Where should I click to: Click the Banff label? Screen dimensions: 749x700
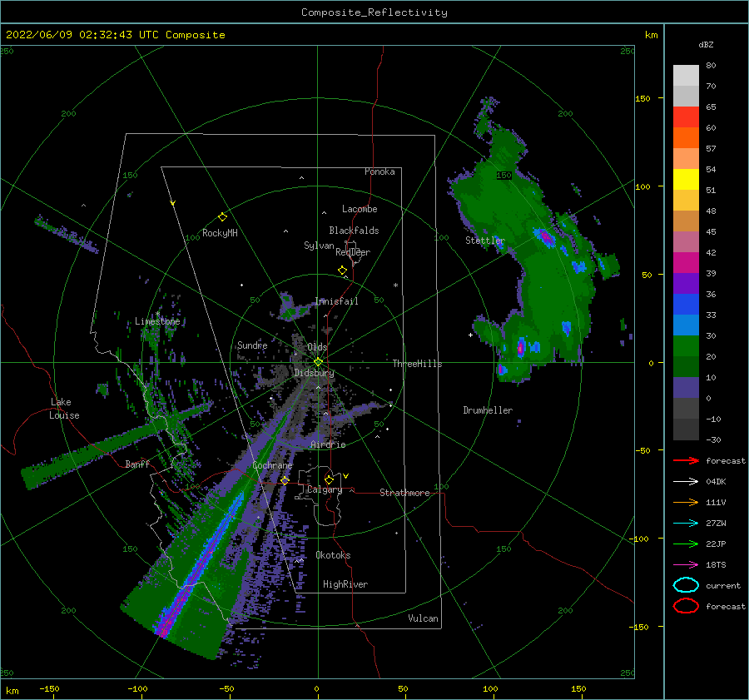click(x=137, y=464)
